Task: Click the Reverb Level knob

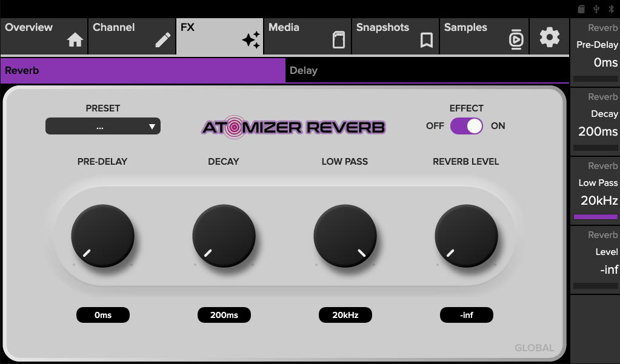Action: coord(466,236)
